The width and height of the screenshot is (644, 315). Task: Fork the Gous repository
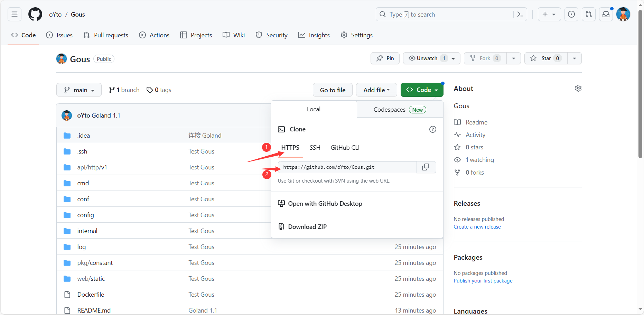point(485,58)
